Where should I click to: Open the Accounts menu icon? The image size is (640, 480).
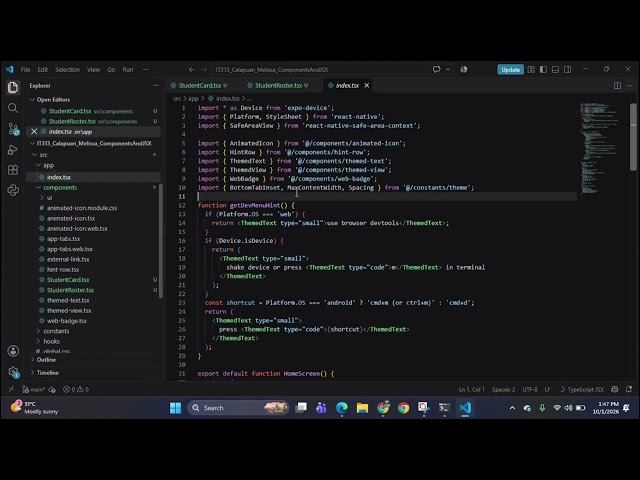point(13,351)
